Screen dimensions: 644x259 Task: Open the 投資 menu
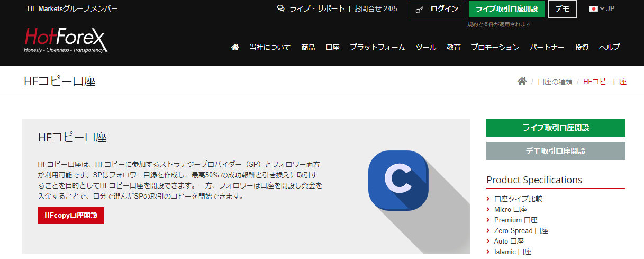(x=582, y=47)
